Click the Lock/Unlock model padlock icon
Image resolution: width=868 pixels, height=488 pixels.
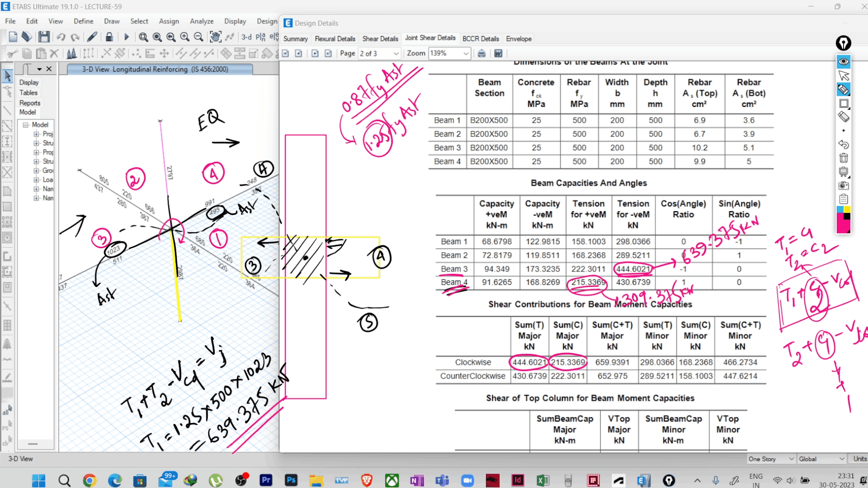(109, 37)
